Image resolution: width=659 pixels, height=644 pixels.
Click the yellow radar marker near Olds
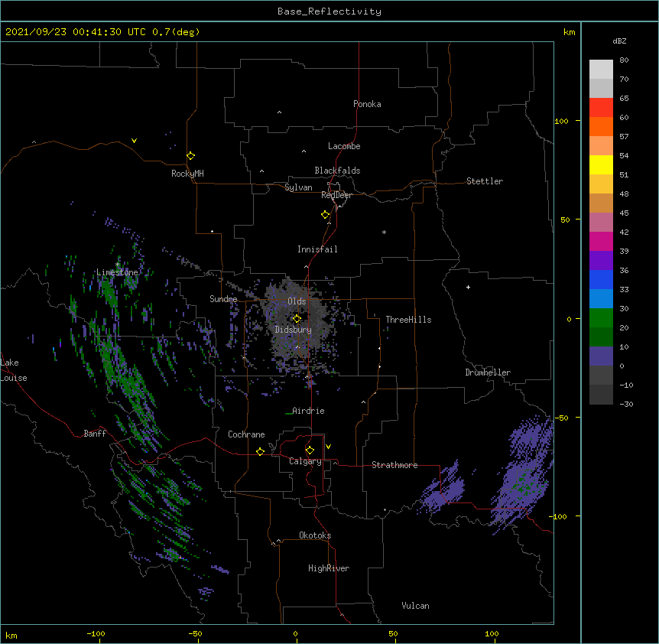pyautogui.click(x=297, y=318)
